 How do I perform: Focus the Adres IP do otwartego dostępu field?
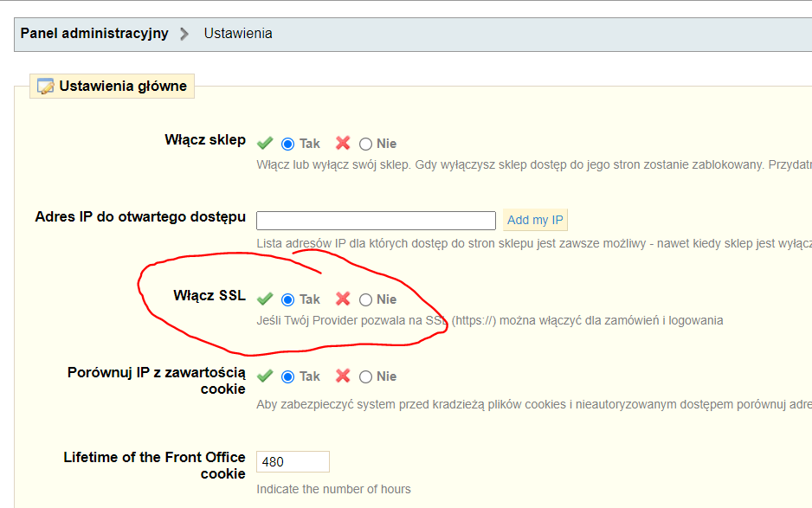point(376,221)
